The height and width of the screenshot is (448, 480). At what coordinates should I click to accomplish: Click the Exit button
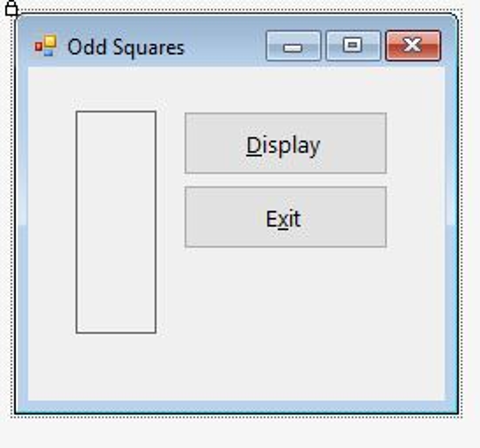(x=286, y=217)
